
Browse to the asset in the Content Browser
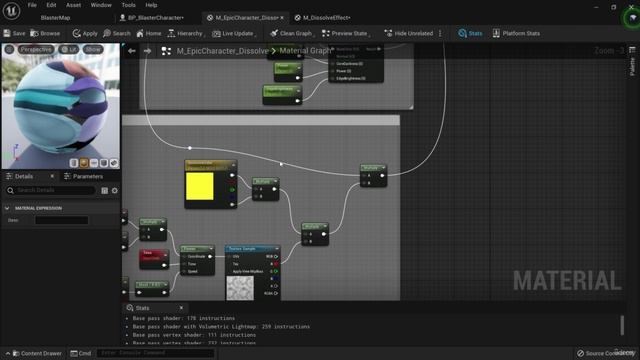[45, 33]
